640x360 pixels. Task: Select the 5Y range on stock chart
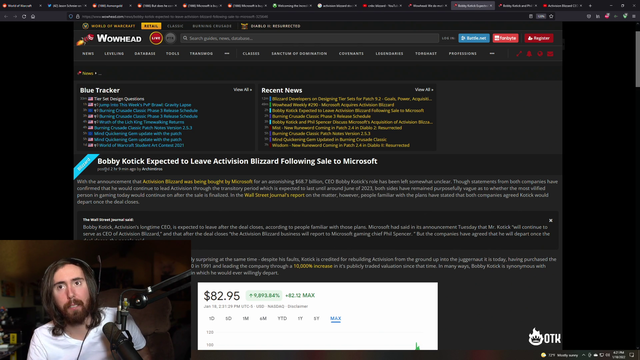coord(316,318)
